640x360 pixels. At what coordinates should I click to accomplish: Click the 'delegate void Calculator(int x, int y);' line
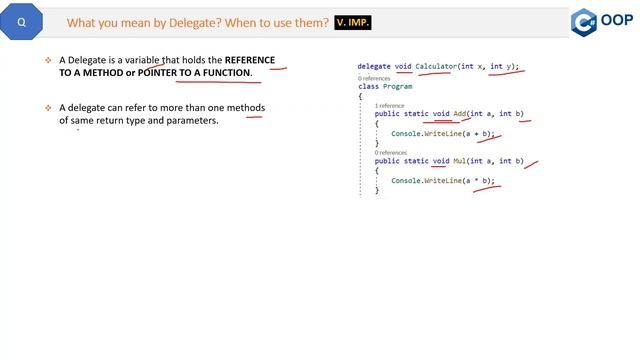(438, 66)
